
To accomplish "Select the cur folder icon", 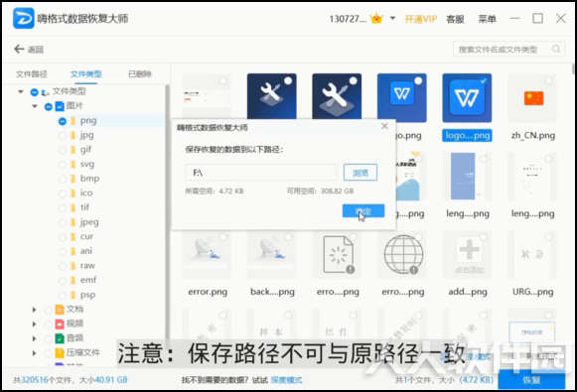I will coord(72,237).
